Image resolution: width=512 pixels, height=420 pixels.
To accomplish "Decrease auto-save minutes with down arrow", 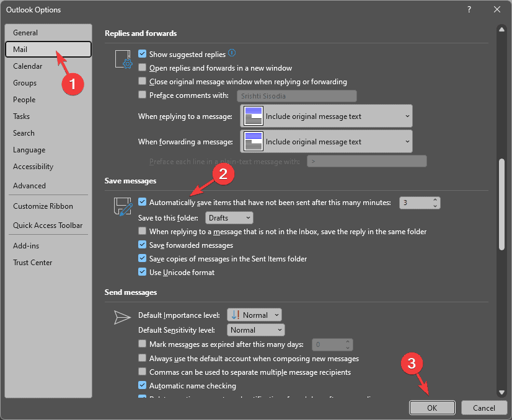I will (435, 206).
